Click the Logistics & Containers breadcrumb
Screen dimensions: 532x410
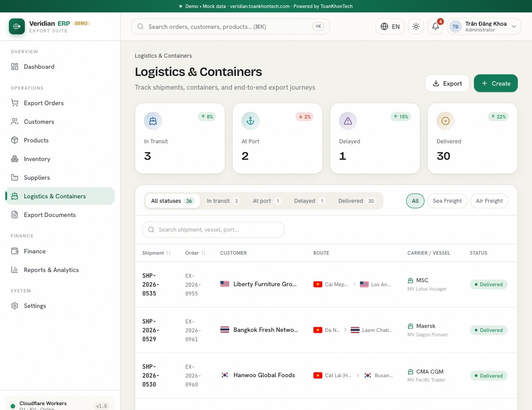[x=163, y=56]
